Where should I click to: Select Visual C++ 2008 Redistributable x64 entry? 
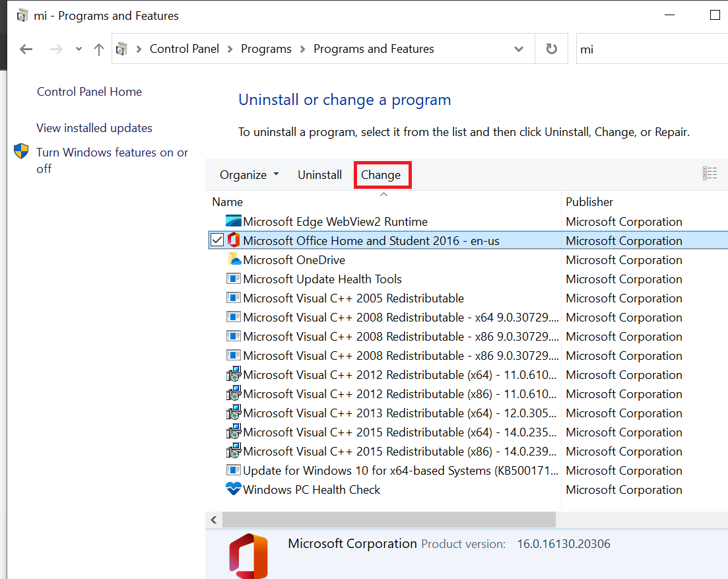(401, 317)
